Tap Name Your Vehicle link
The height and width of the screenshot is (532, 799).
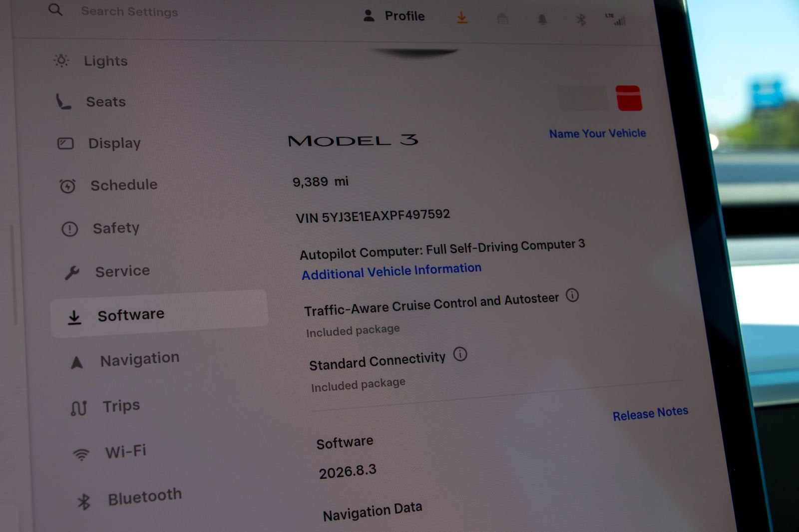click(x=597, y=134)
